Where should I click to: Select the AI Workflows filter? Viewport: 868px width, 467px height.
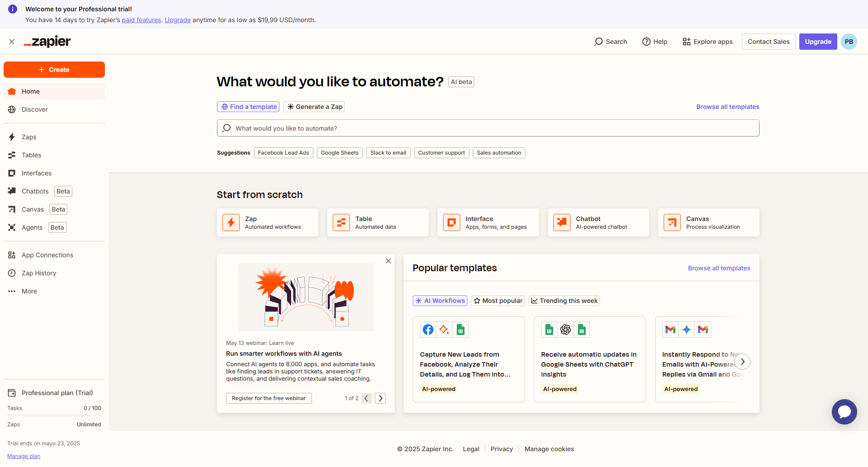coord(440,301)
